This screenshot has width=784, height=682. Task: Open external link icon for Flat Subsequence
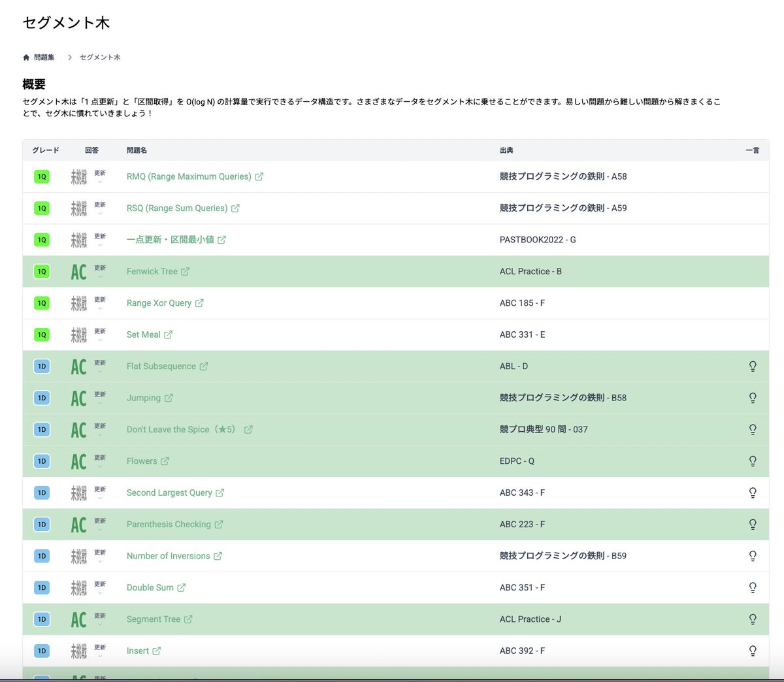click(x=203, y=366)
